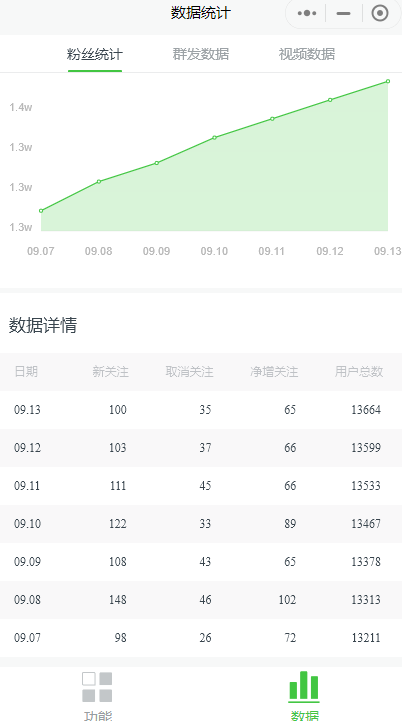Select the 09.07 chart data point

(x=41, y=211)
